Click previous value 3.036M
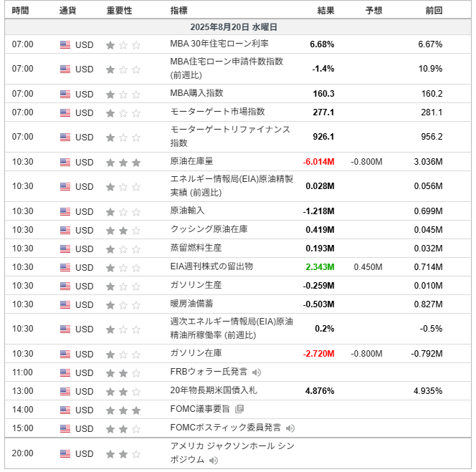 [428, 162]
